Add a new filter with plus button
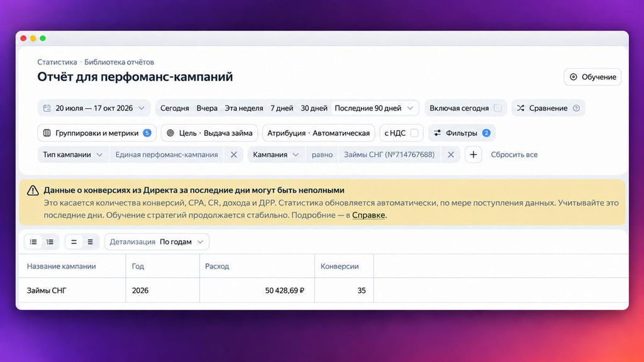 [474, 155]
